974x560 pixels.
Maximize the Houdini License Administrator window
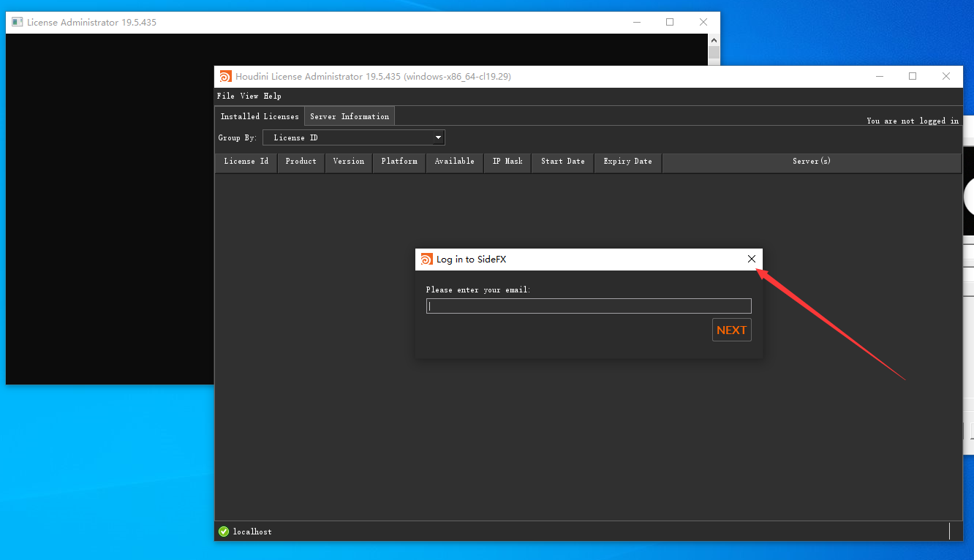pyautogui.click(x=913, y=77)
